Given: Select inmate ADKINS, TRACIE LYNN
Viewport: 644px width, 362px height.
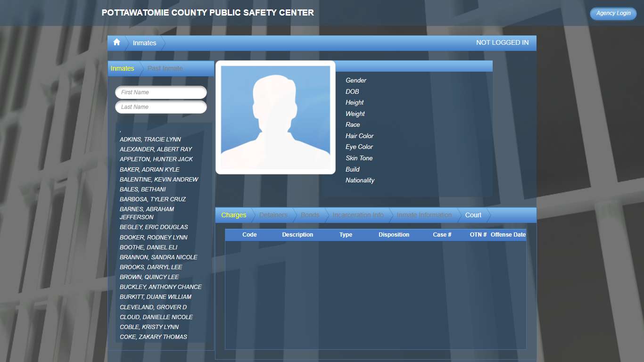Looking at the screenshot, I should tap(150, 139).
